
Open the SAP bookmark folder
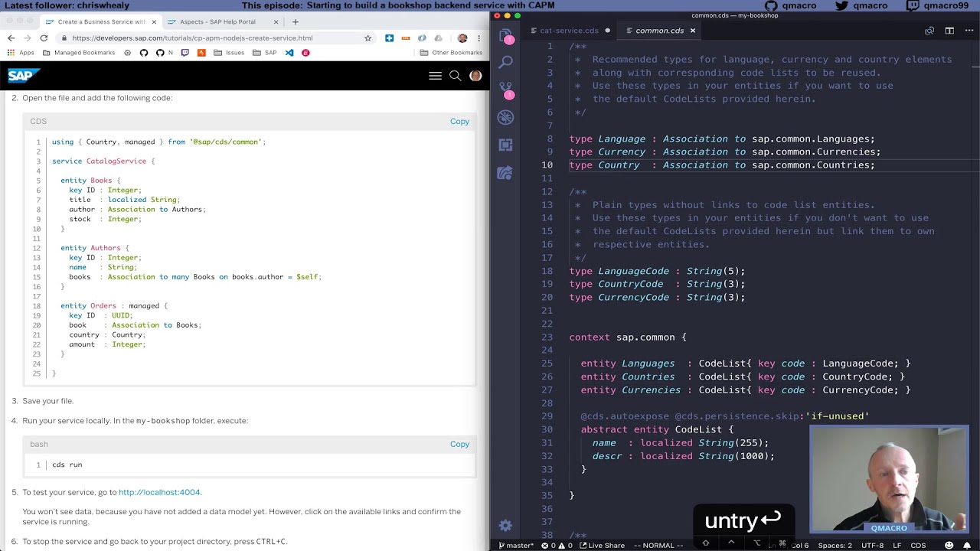265,53
